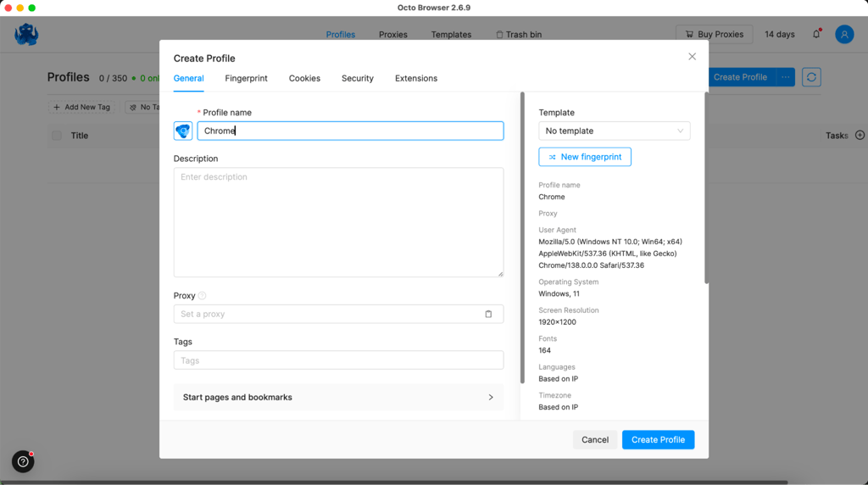This screenshot has height=485, width=868.
Task: Click Cancel in the dialog
Action: 595,439
